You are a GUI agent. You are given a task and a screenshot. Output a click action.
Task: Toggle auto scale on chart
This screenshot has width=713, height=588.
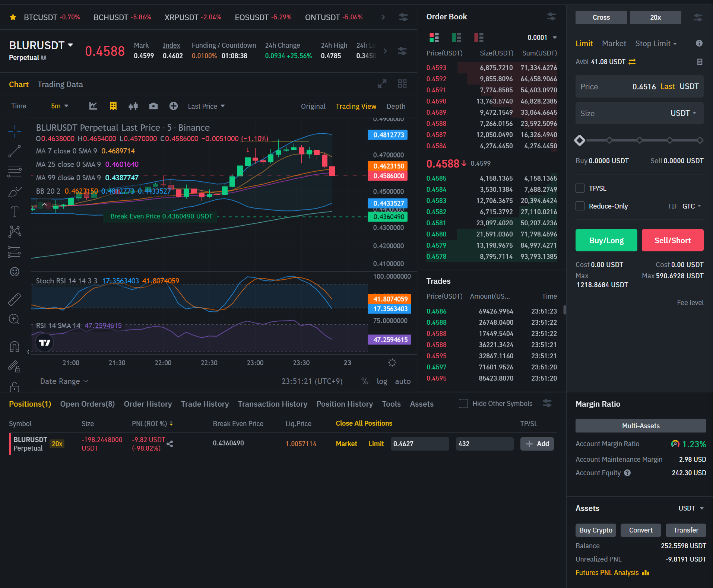click(x=403, y=381)
